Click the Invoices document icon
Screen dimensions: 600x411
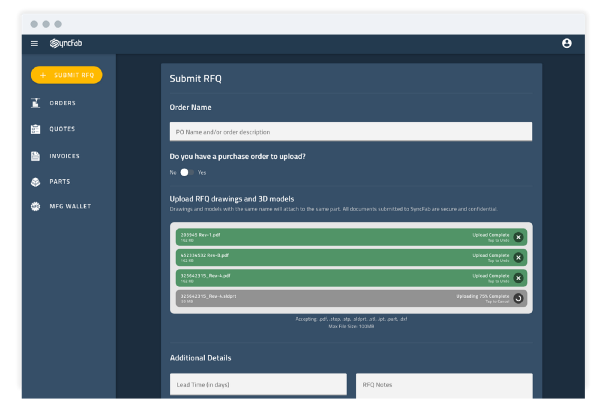[36, 156]
